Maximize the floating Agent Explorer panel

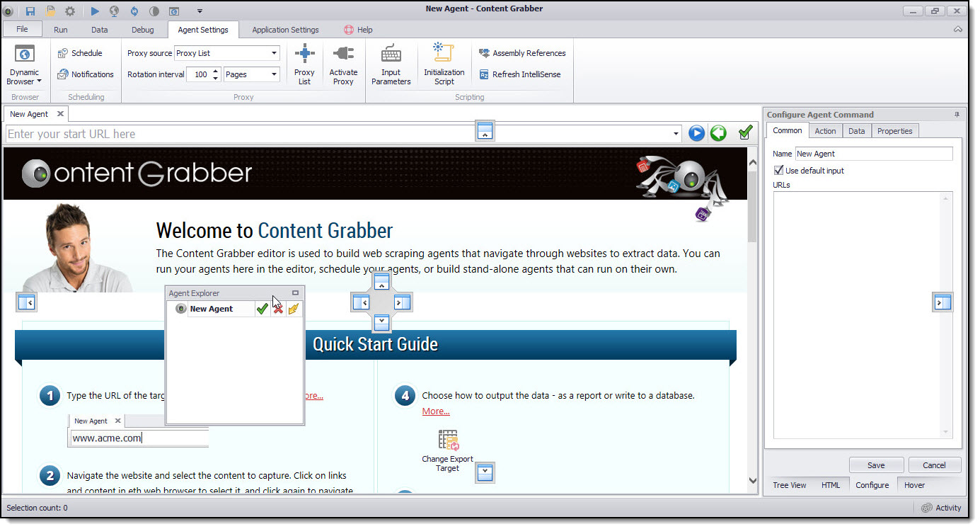point(295,292)
